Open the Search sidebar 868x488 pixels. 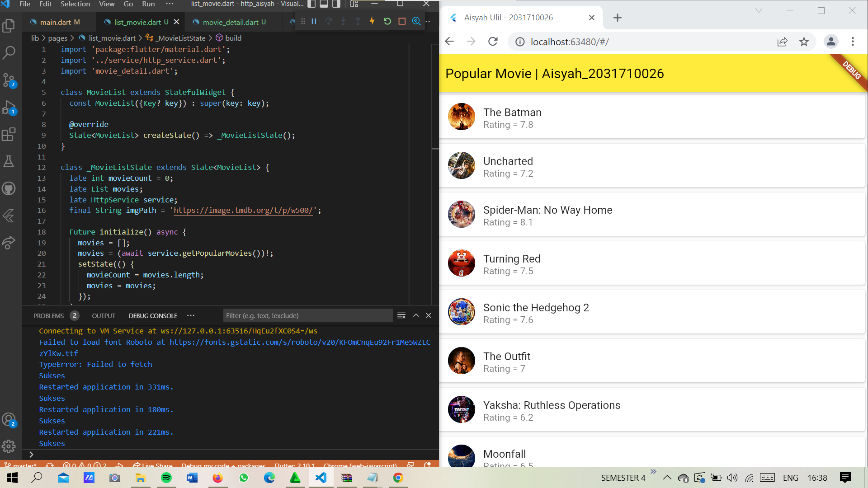[9, 53]
